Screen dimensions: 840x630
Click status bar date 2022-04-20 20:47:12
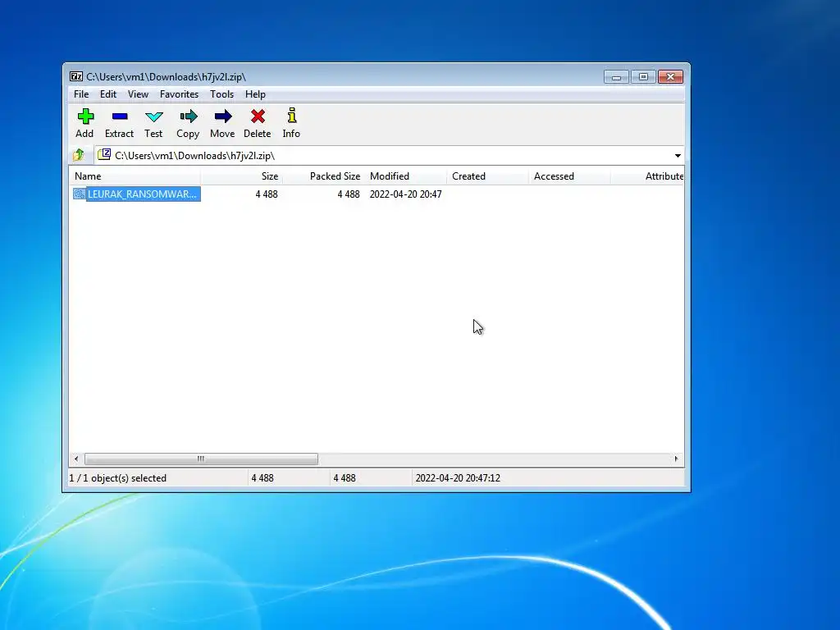click(458, 478)
